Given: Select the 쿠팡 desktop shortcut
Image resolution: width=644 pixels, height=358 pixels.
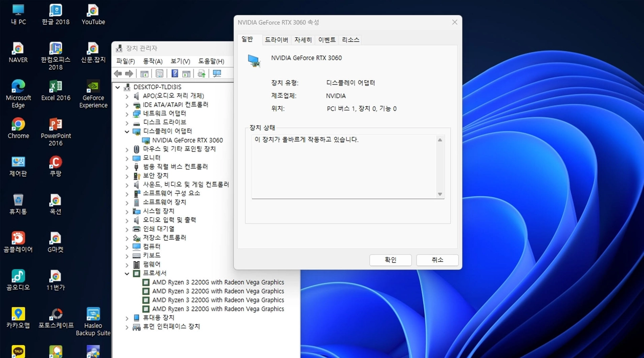Looking at the screenshot, I should (x=55, y=166).
